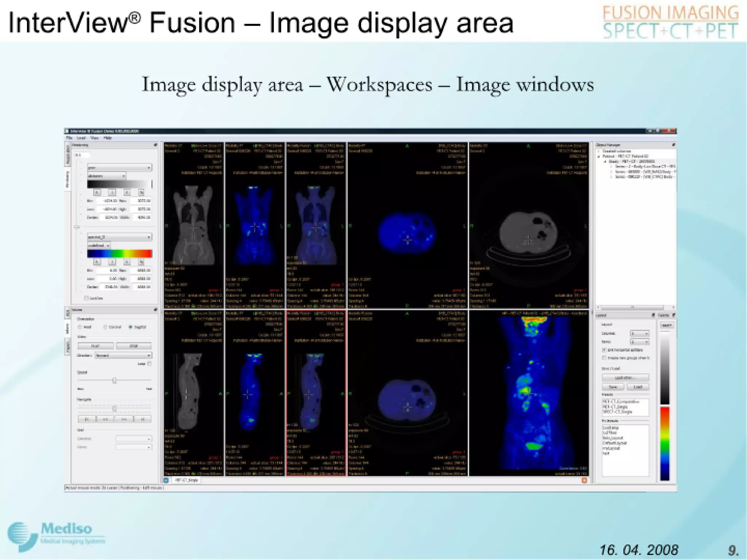The image size is (747, 560).
Task: Click the Load layout button
Action: coord(638,387)
